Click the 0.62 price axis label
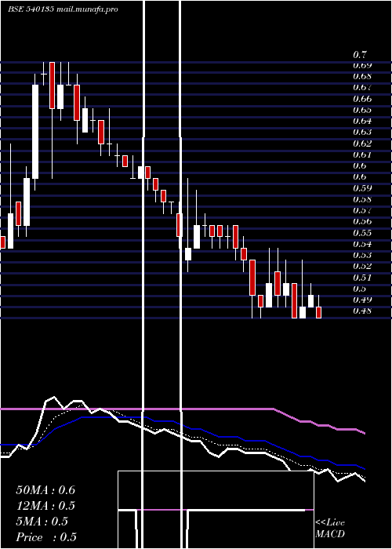392x549 pixels. click(x=362, y=144)
